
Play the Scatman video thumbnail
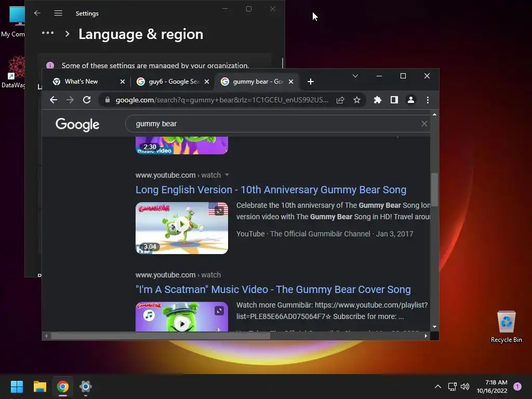[x=181, y=316]
